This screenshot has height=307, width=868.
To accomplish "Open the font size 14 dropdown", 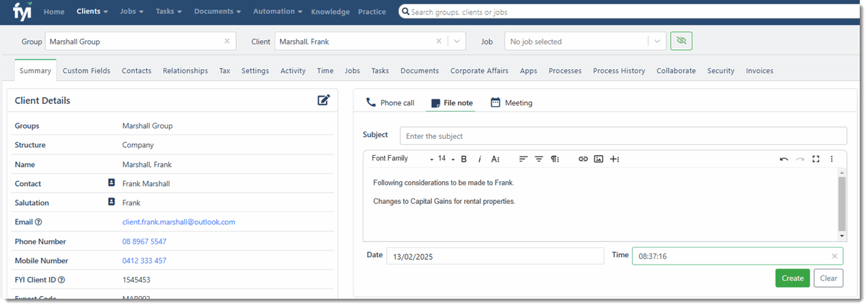I will pos(446,159).
